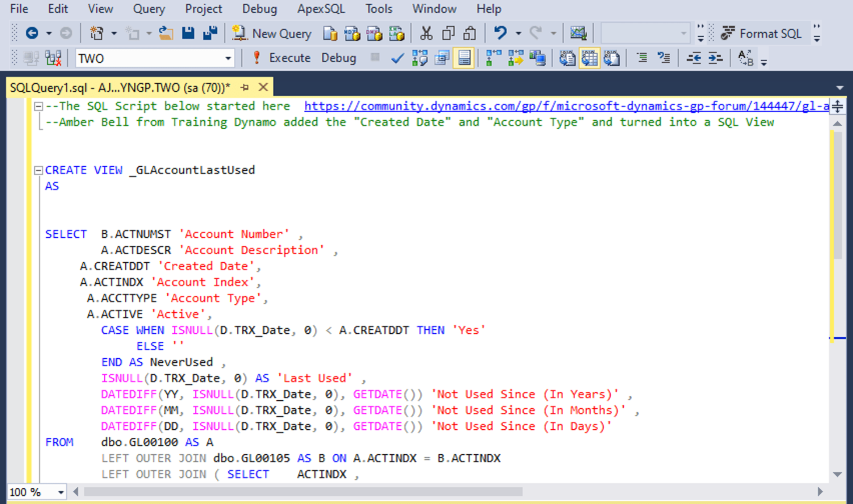Select the Results to File option
This screenshot has height=504, width=853.
coord(612,57)
